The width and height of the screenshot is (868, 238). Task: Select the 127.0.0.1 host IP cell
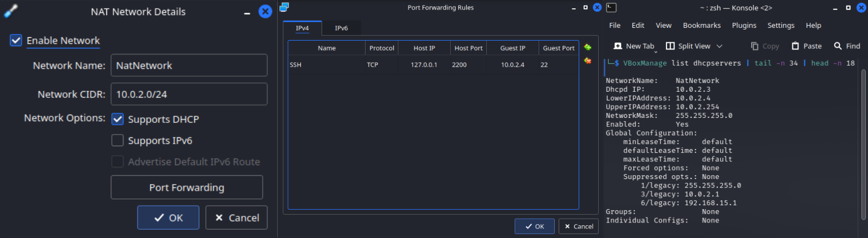tap(424, 65)
